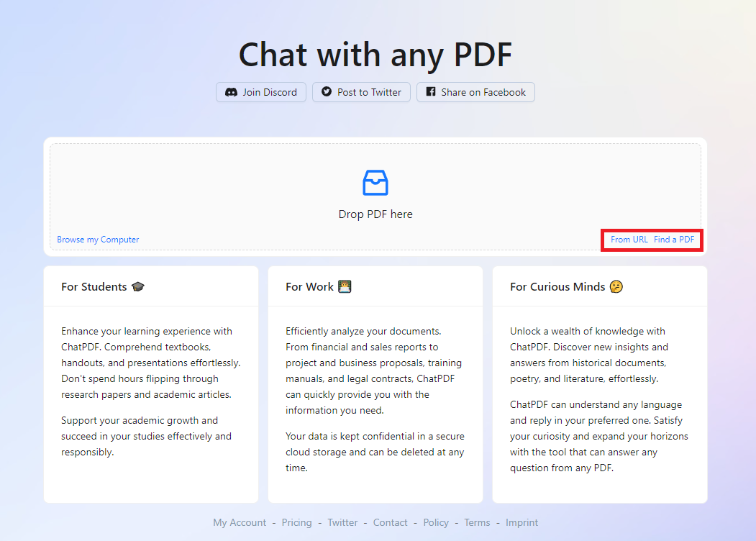Open Browse my Computer link
Viewport: 756px width, 541px height.
[98, 240]
